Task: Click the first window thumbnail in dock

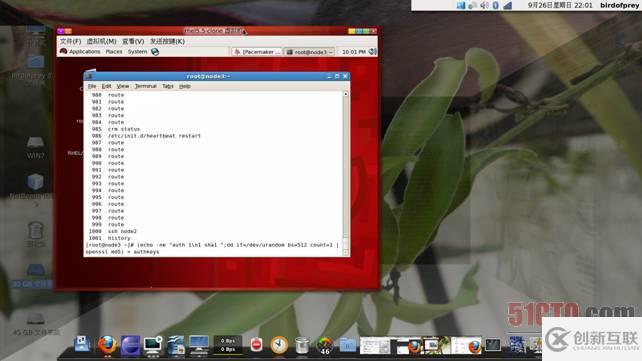Action: [x=375, y=346]
